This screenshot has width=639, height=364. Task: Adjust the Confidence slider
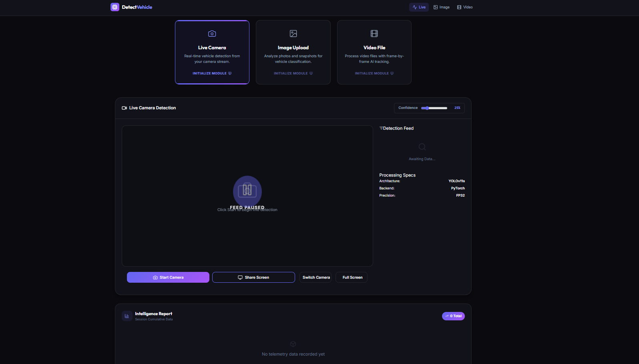(434, 108)
